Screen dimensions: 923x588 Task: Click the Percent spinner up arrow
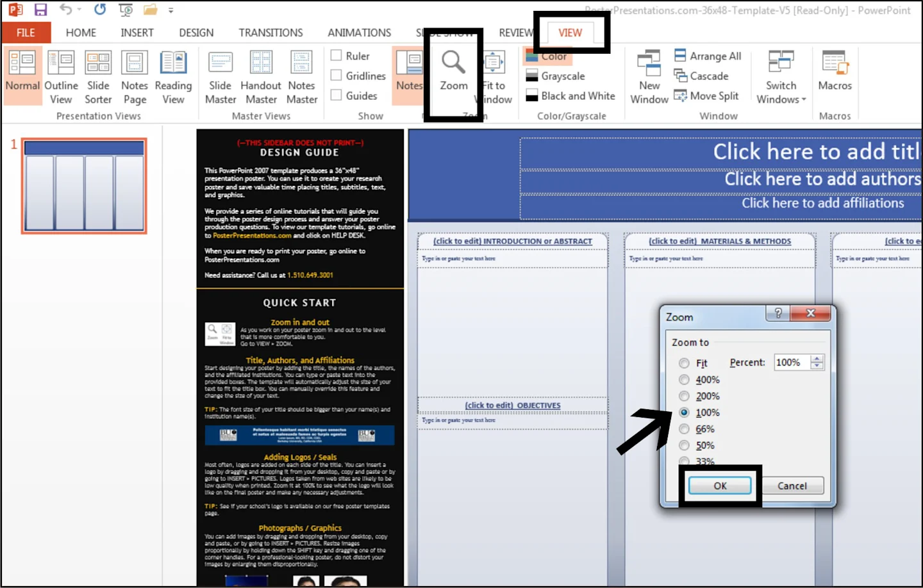(x=817, y=358)
